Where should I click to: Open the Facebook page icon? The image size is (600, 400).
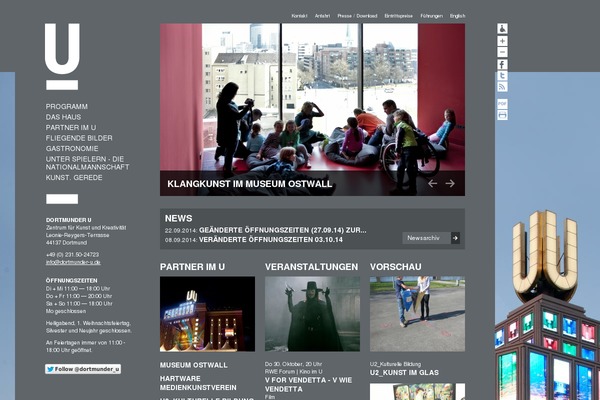(502, 64)
